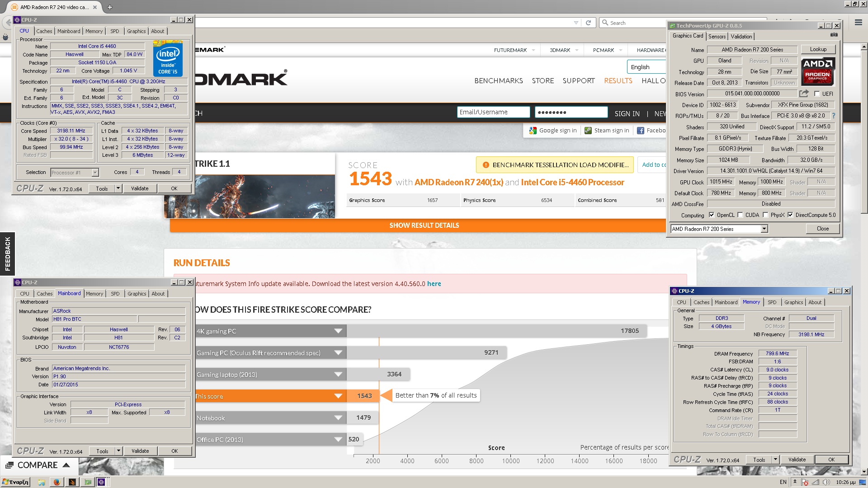Click the password input field

click(571, 112)
